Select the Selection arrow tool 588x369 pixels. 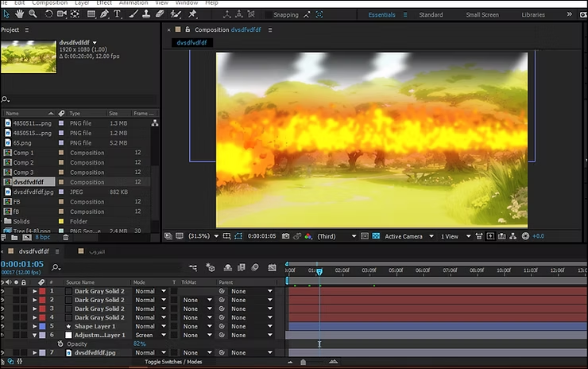(6, 14)
